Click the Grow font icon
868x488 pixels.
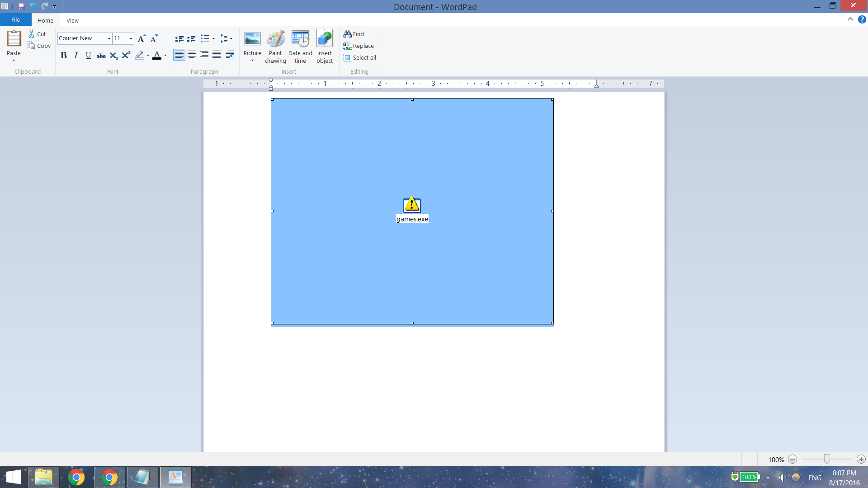142,38
